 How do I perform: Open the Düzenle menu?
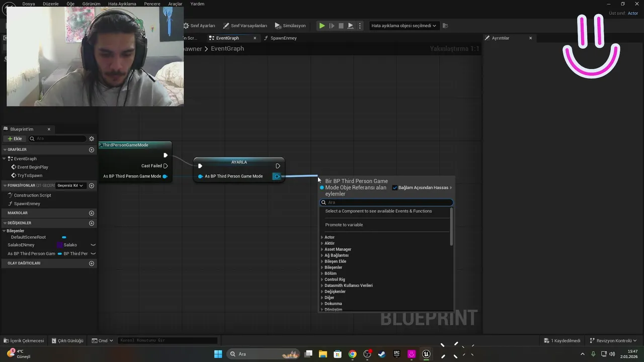coord(51,4)
